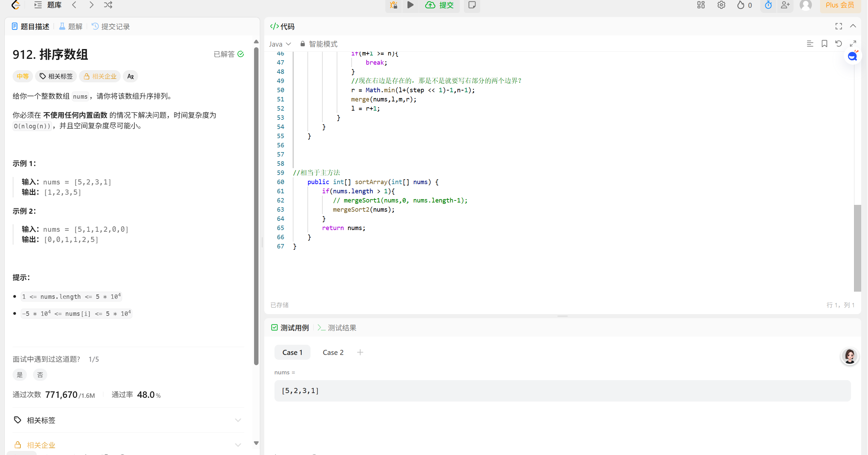Image resolution: width=868 pixels, height=455 pixels.
Task: Open the notes sticky icon
Action: [472, 5]
